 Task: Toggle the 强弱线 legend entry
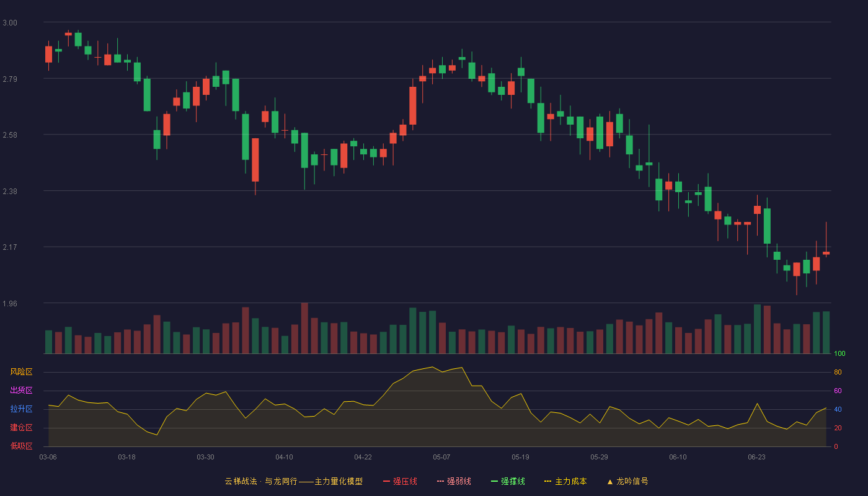pyautogui.click(x=454, y=481)
